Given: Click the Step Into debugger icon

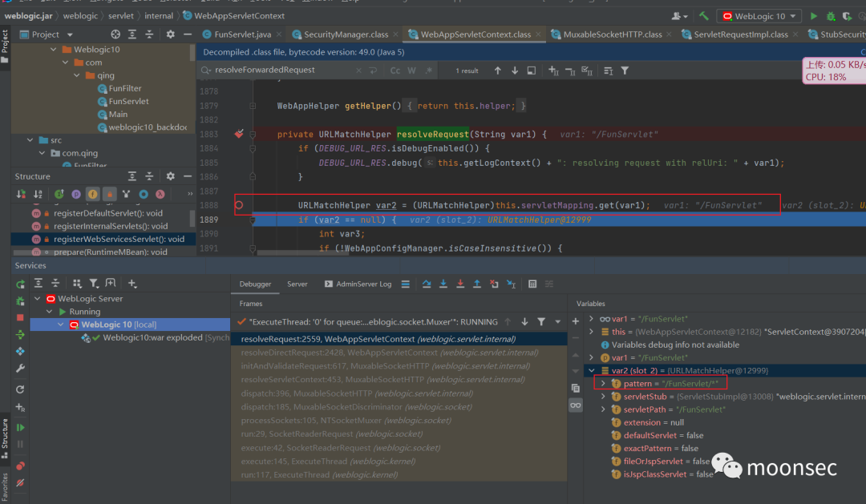Looking at the screenshot, I should tap(443, 284).
